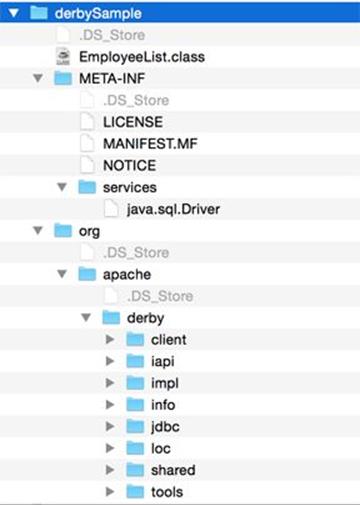Click the jdbc folder icon
This screenshot has width=360, height=505.
[x=135, y=427]
